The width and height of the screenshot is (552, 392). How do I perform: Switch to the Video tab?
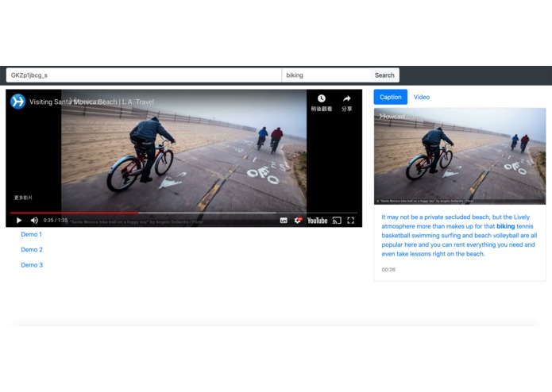[x=422, y=97]
